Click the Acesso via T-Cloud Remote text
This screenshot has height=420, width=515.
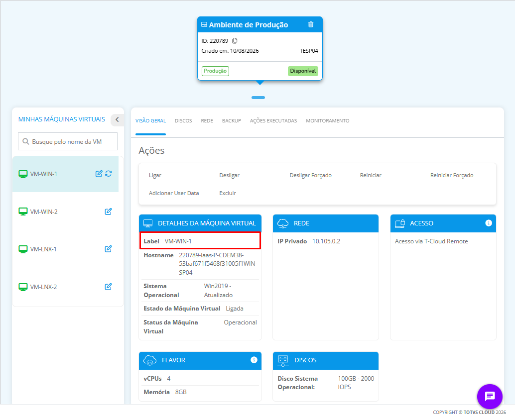(431, 241)
